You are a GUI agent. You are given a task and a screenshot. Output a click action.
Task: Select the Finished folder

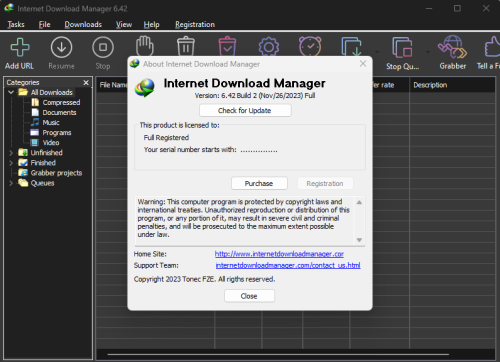[43, 163]
